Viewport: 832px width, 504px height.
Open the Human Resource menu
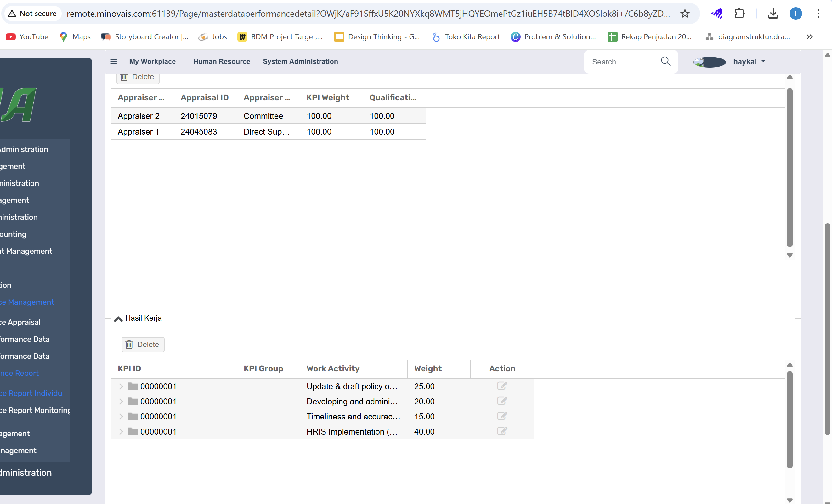click(x=222, y=61)
